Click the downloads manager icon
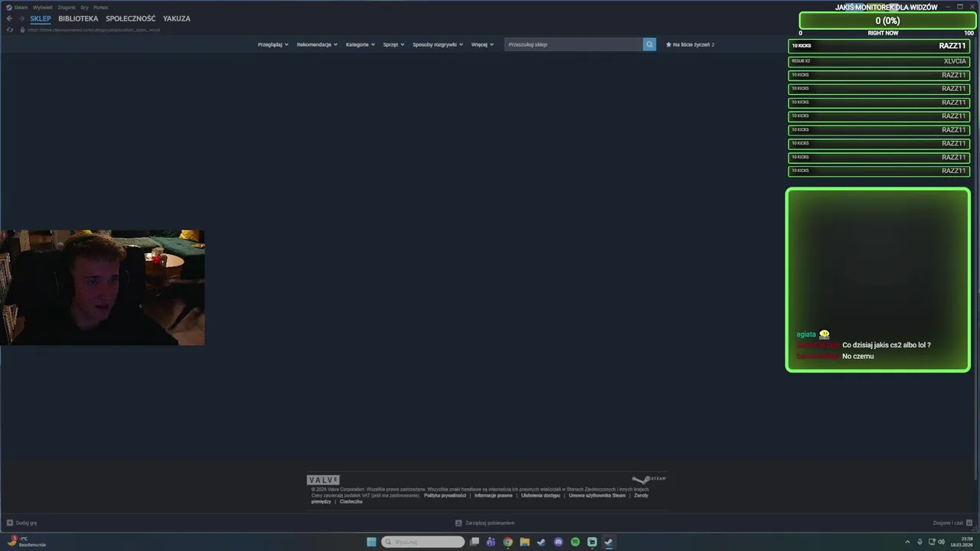 [459, 523]
